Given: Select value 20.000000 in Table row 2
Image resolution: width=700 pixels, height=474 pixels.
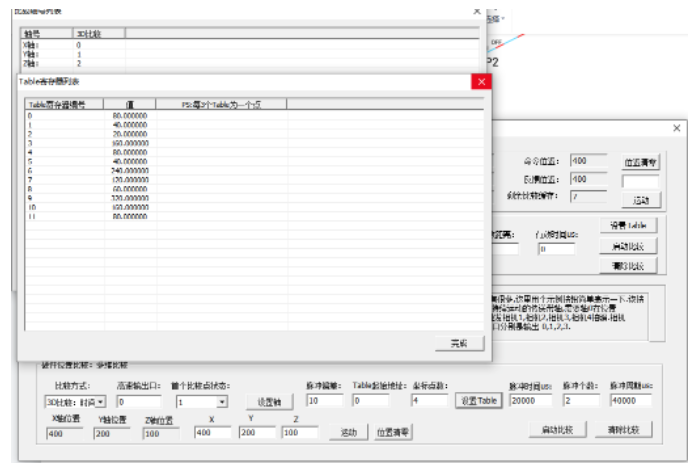Looking at the screenshot, I should tap(130, 134).
